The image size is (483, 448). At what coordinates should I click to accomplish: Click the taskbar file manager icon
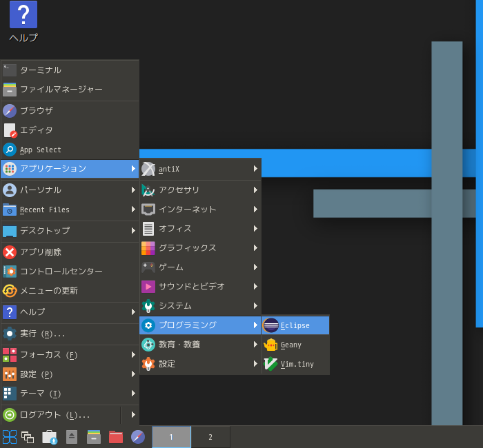click(94, 437)
